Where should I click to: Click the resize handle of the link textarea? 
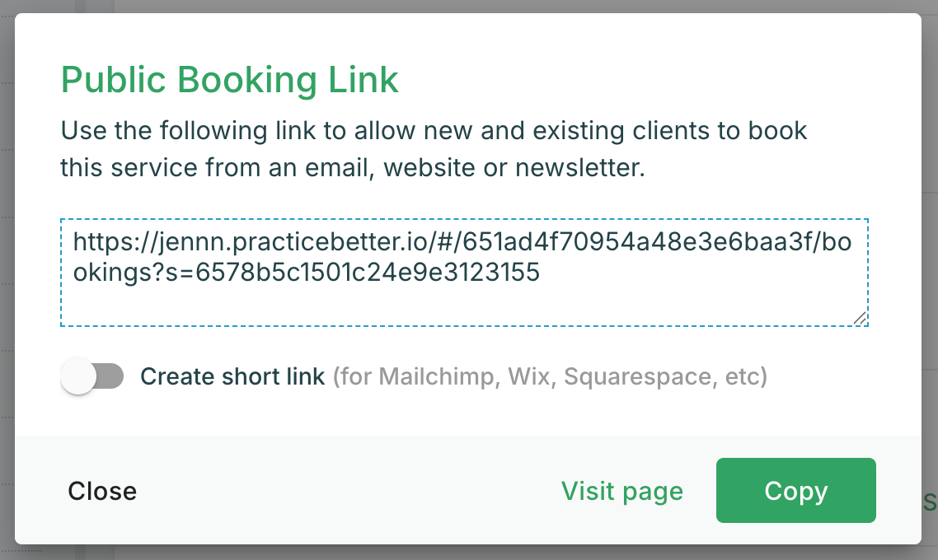point(860,318)
